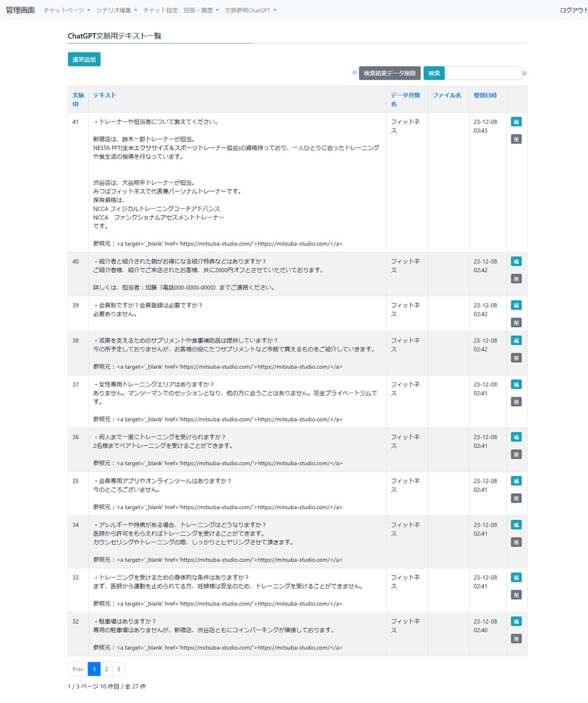Expand the シナリオ編集 dropdown
The image size is (588, 703).
click(x=117, y=10)
